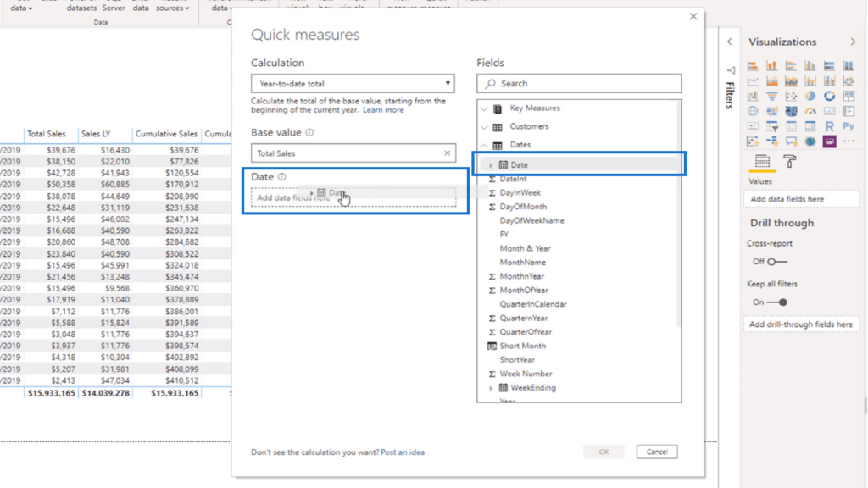Select the PowerApps purple visual icon
This screenshot has width=868, height=488.
click(829, 141)
